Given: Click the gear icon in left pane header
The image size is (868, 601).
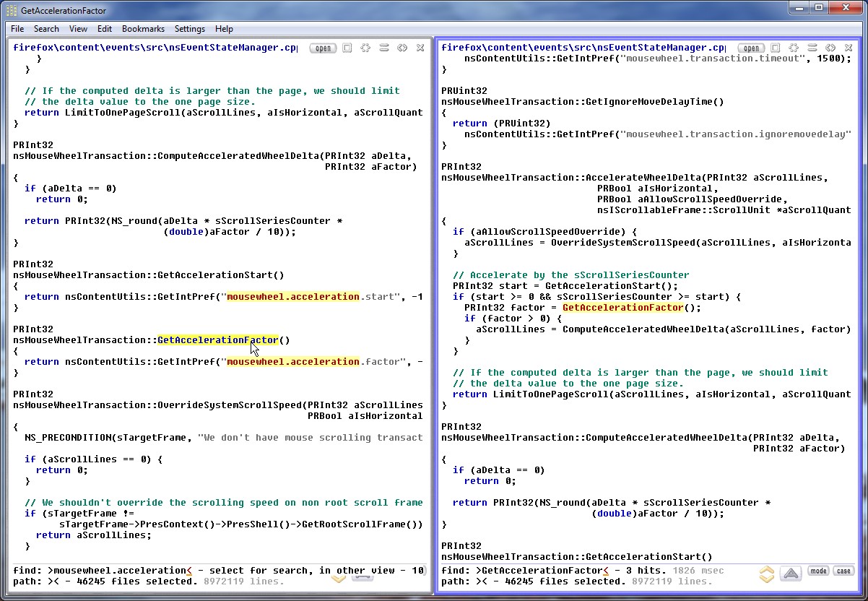Looking at the screenshot, I should 365,48.
